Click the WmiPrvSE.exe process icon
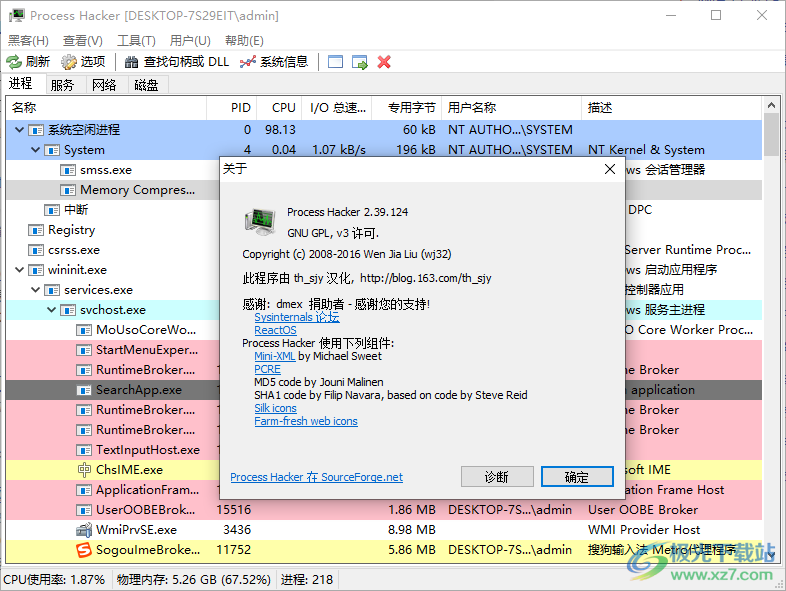The width and height of the screenshot is (786, 591). [x=84, y=530]
